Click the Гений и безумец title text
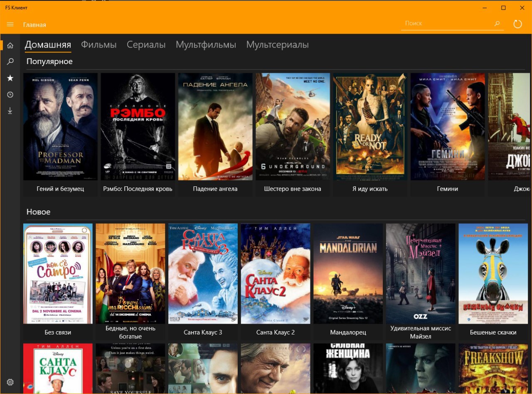This screenshot has width=532, height=394. click(x=60, y=189)
